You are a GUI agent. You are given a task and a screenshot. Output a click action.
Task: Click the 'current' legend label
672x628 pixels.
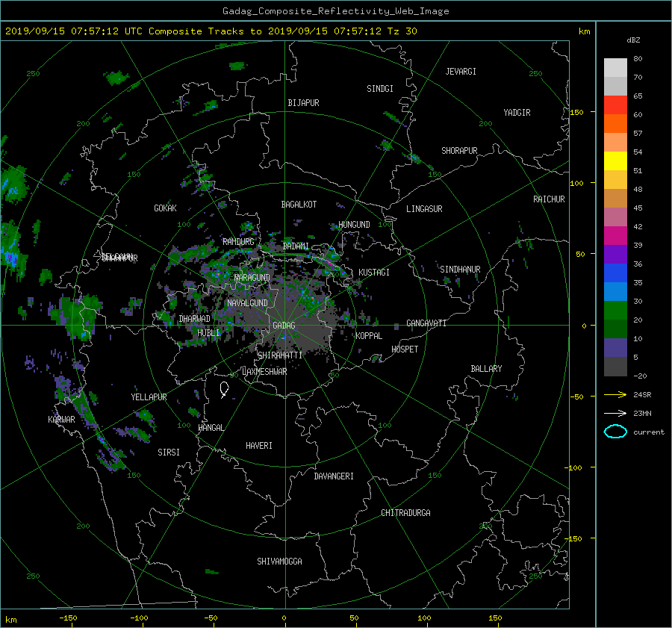pyautogui.click(x=648, y=432)
